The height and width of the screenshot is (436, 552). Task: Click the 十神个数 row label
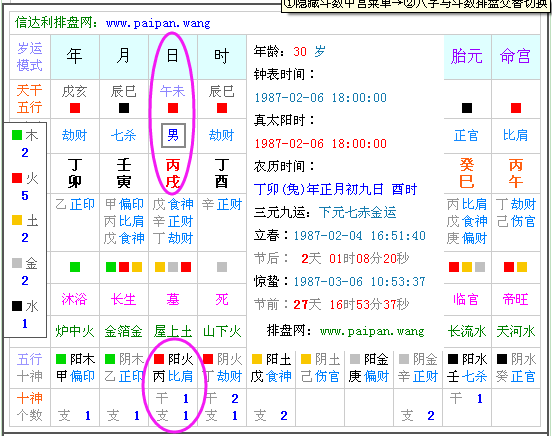pyautogui.click(x=30, y=407)
